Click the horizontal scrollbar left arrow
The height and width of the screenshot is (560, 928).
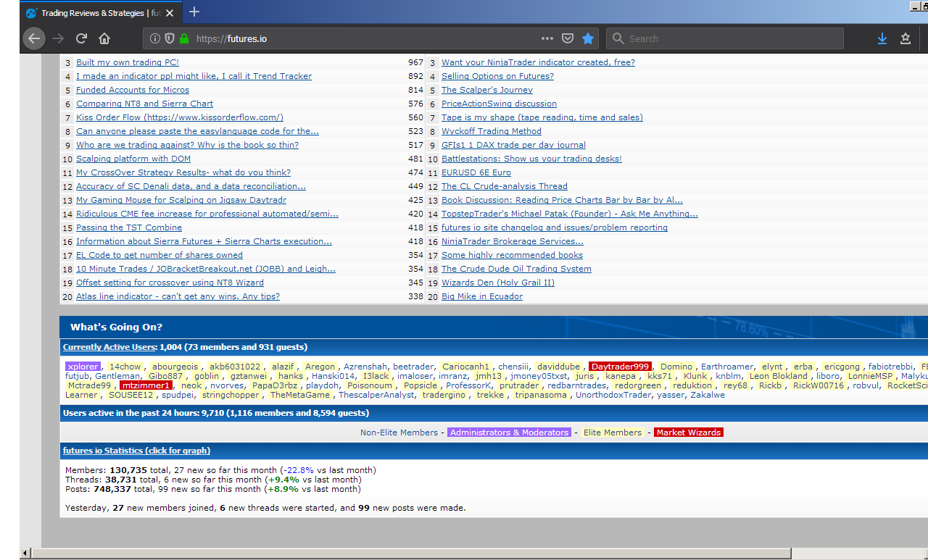[25, 553]
